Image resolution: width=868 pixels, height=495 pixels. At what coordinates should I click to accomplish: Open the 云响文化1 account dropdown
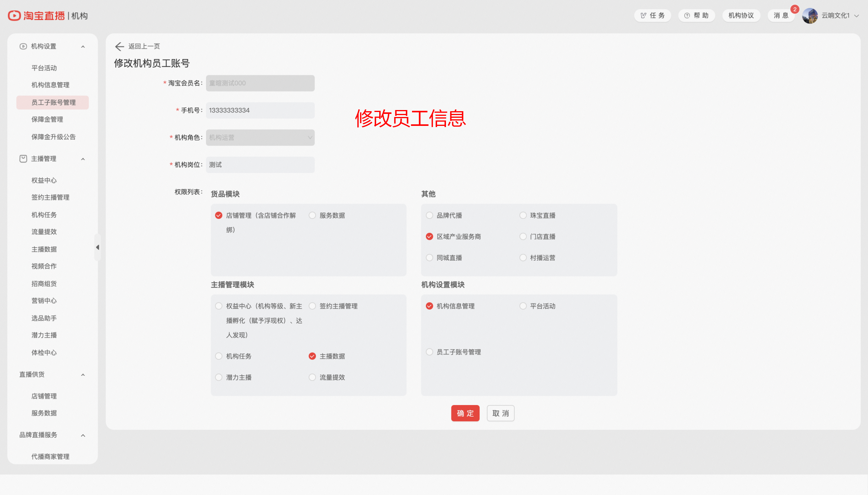[839, 15]
